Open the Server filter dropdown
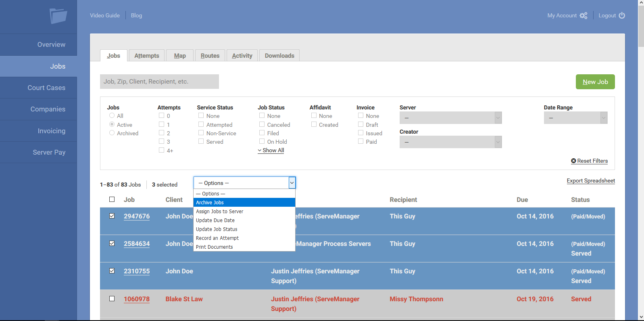The image size is (644, 321). point(450,118)
